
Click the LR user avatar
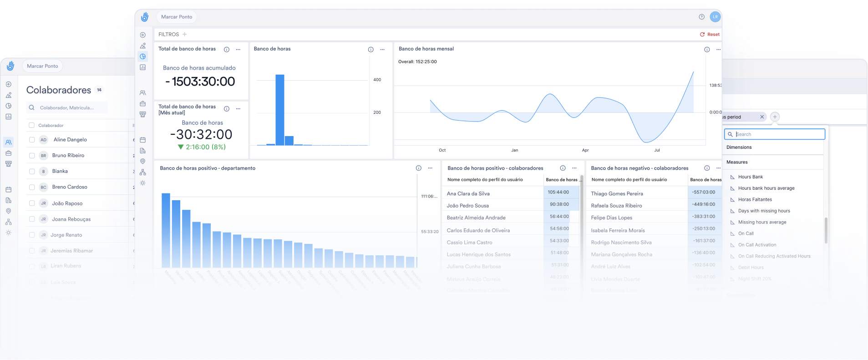point(715,17)
